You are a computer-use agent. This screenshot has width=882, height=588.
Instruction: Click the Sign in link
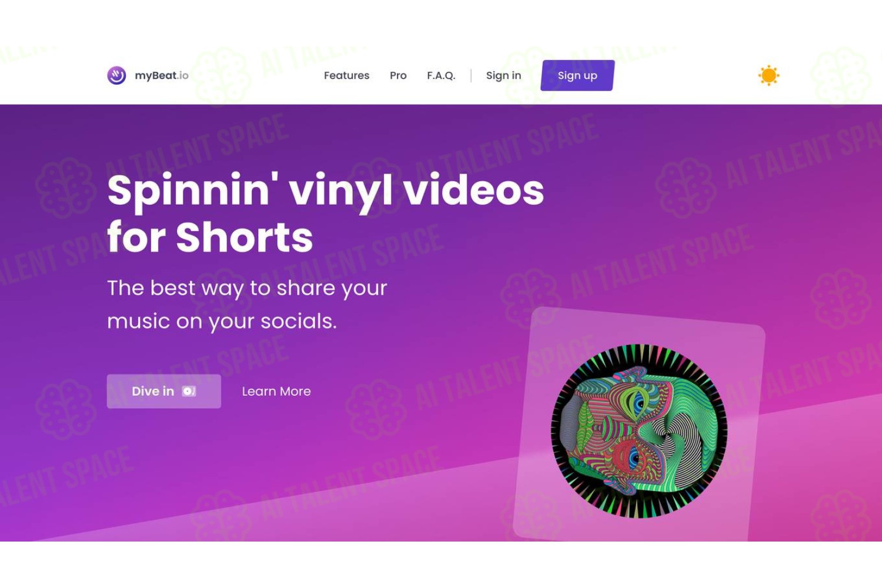tap(503, 75)
